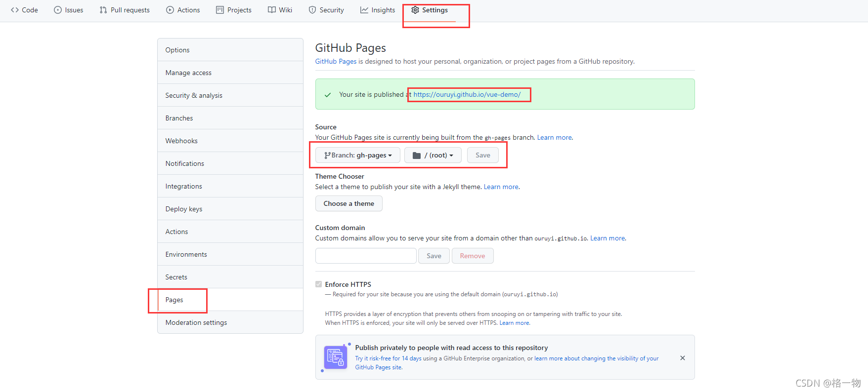Open Moderation settings
The image size is (868, 392).
[x=230, y=322]
